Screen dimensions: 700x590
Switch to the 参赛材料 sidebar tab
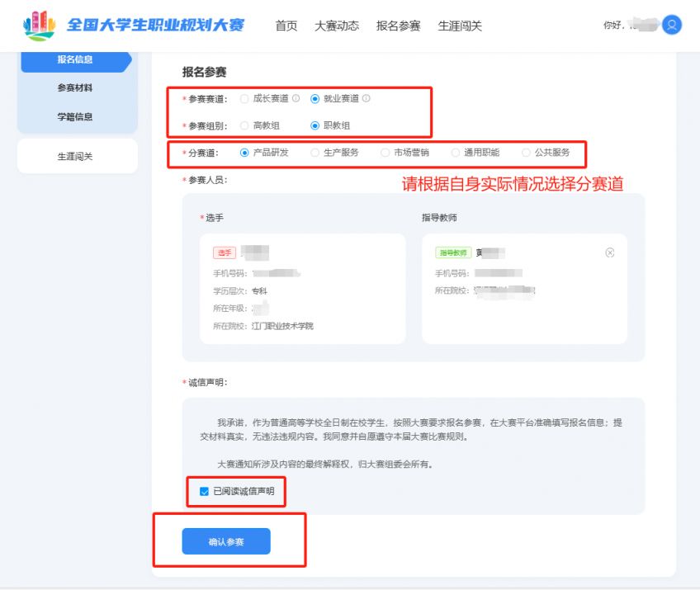point(77,87)
